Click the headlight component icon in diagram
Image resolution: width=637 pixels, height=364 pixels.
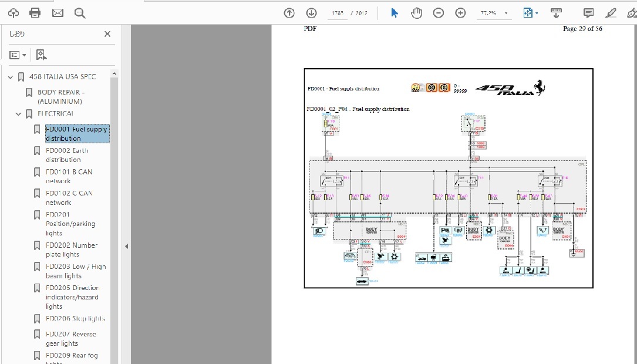coord(319,231)
